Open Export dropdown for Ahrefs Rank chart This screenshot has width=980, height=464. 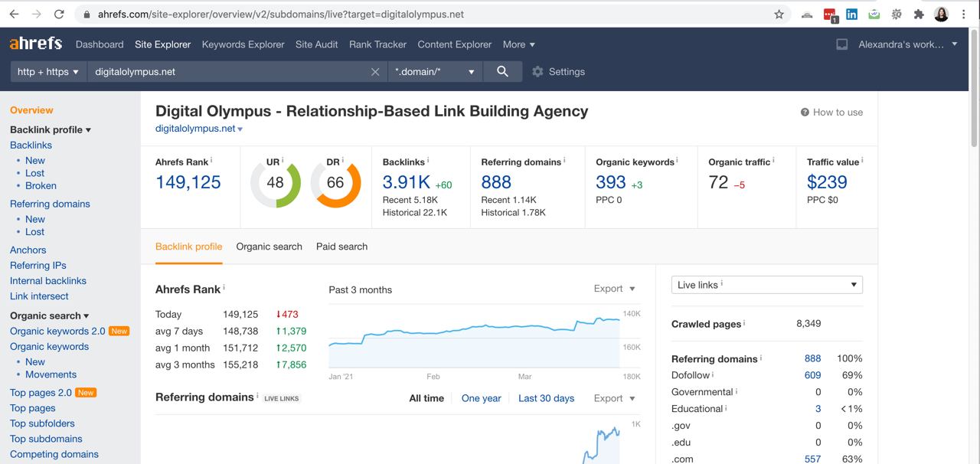coord(615,289)
